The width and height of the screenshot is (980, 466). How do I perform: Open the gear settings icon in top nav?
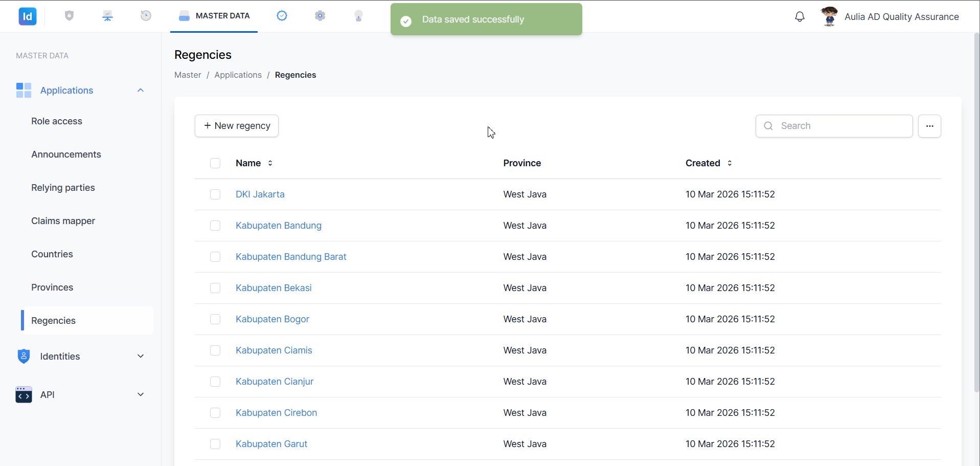click(320, 16)
